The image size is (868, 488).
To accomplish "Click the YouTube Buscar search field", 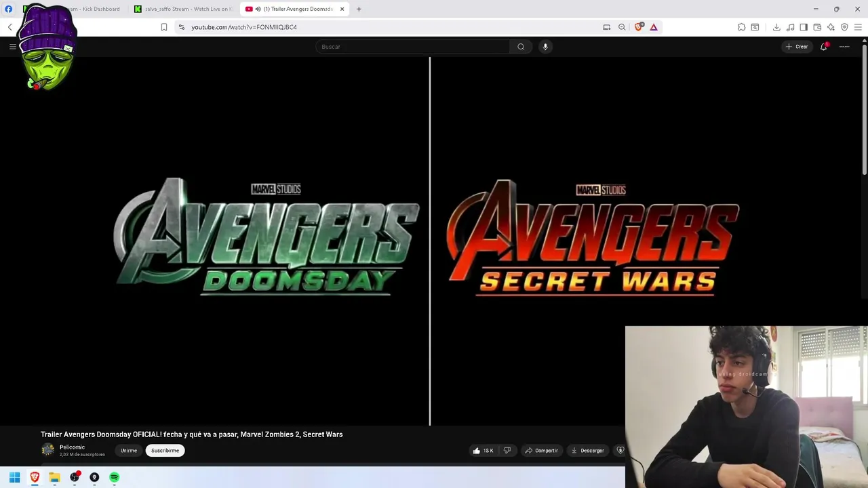I will pos(412,47).
